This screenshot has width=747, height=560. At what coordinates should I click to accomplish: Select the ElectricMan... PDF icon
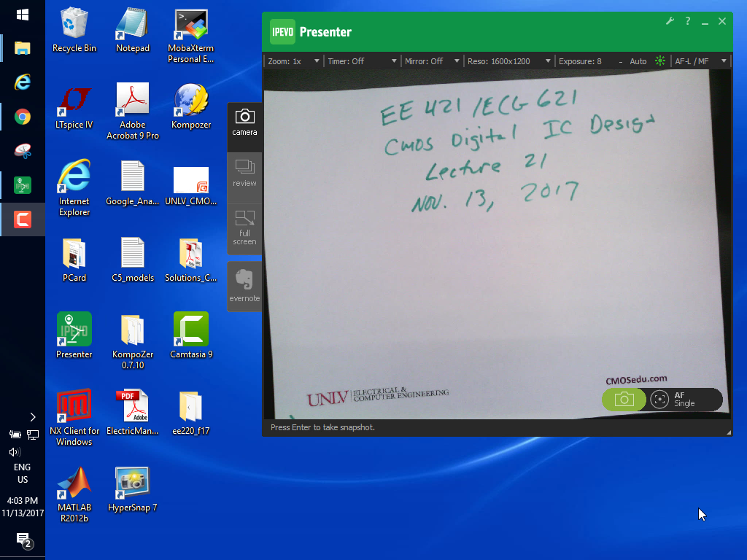pyautogui.click(x=133, y=413)
